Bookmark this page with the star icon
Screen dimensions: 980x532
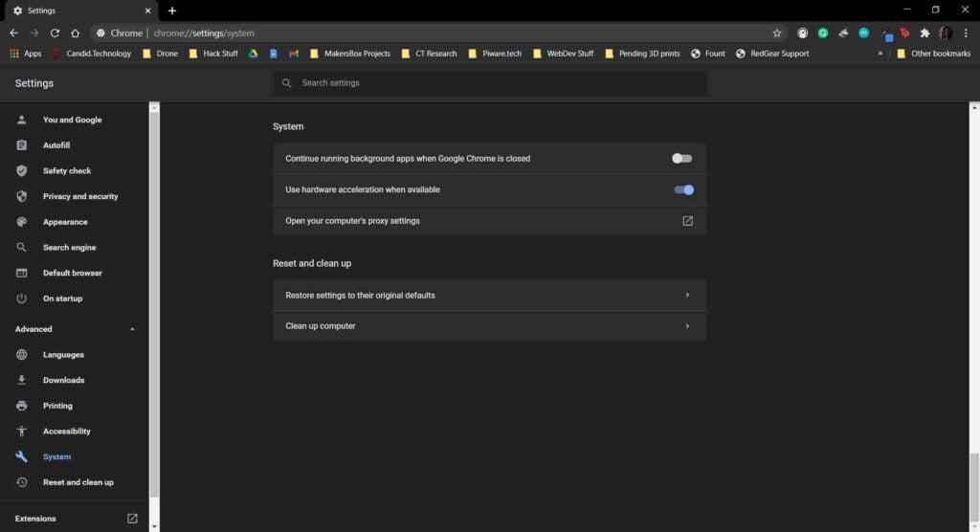[x=777, y=33]
